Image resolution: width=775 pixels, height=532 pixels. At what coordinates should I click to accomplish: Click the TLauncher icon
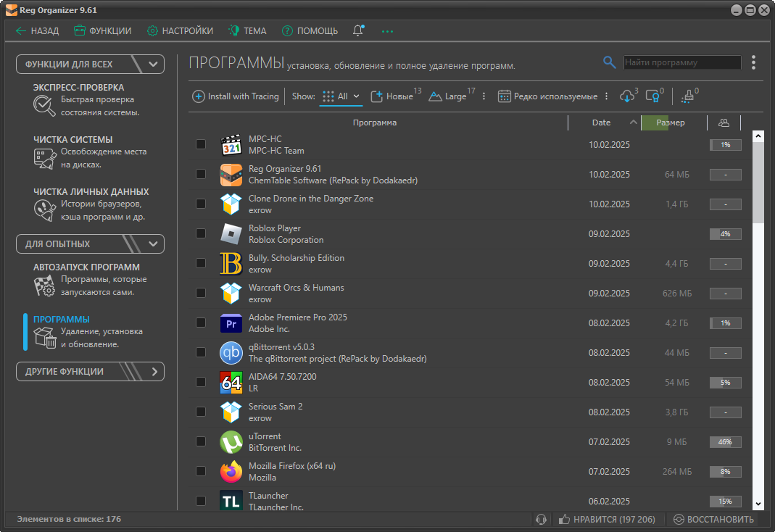pos(231,501)
